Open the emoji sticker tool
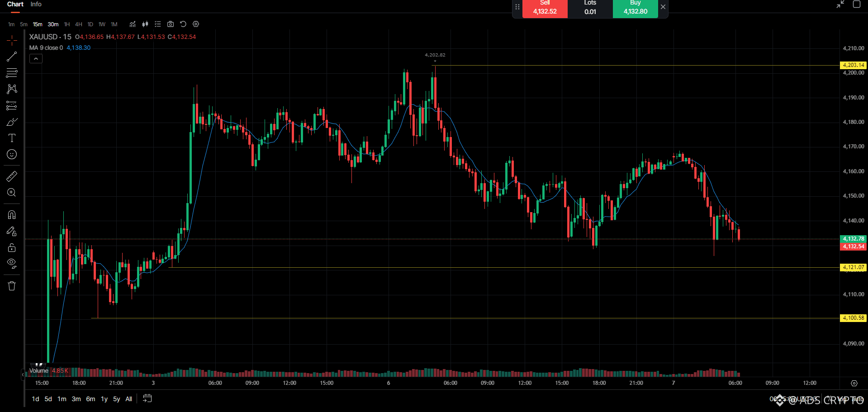The width and height of the screenshot is (868, 412). (x=12, y=155)
